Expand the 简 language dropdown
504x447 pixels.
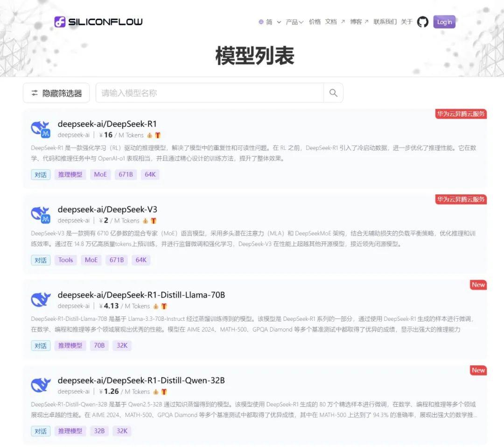[x=270, y=21]
